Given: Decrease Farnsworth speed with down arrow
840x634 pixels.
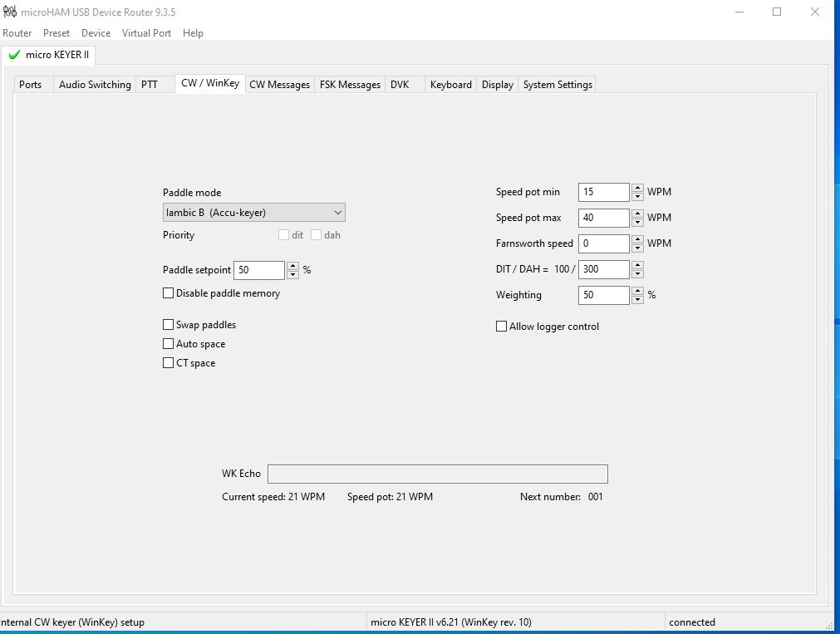Looking at the screenshot, I should coord(637,248).
